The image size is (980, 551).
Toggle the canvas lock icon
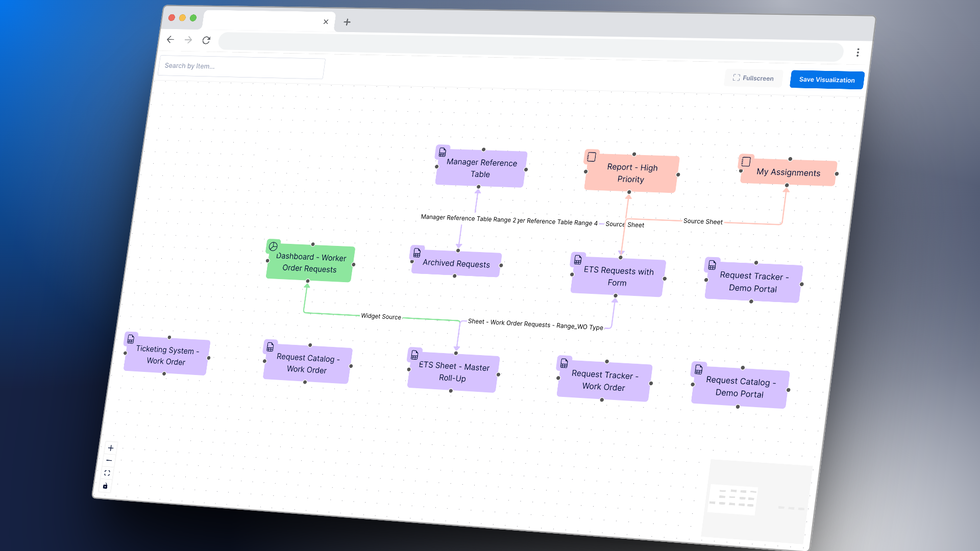pos(105,486)
